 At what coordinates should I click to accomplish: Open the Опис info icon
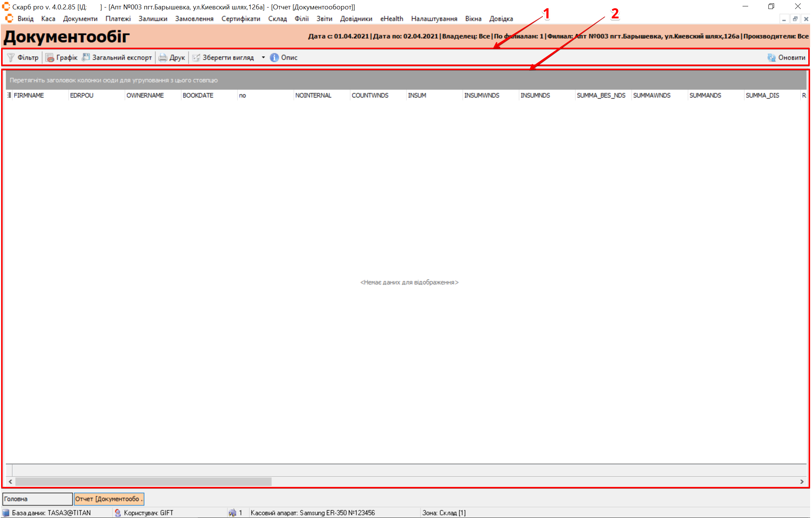pyautogui.click(x=274, y=57)
